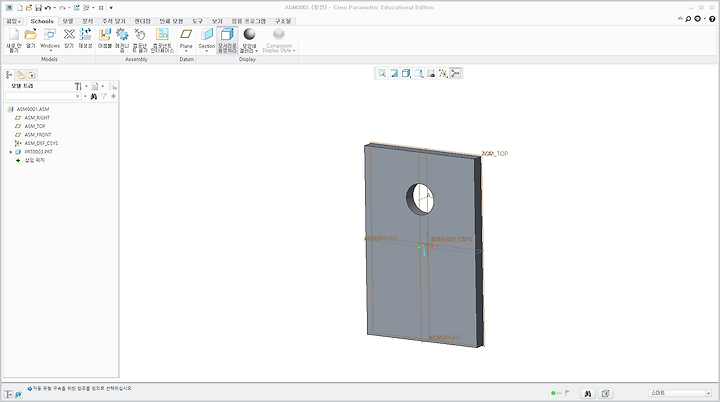Switch to Model Tree navigator tab
The image size is (720, 402).
coord(9,75)
